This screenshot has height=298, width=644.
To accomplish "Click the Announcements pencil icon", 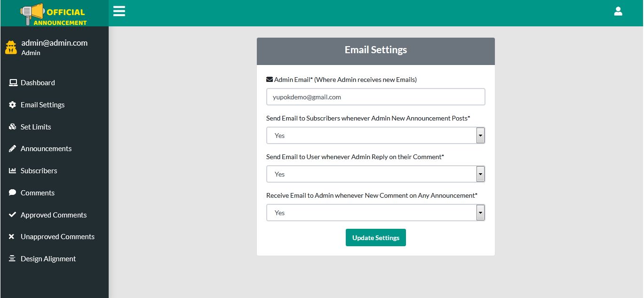I will pos(13,149).
